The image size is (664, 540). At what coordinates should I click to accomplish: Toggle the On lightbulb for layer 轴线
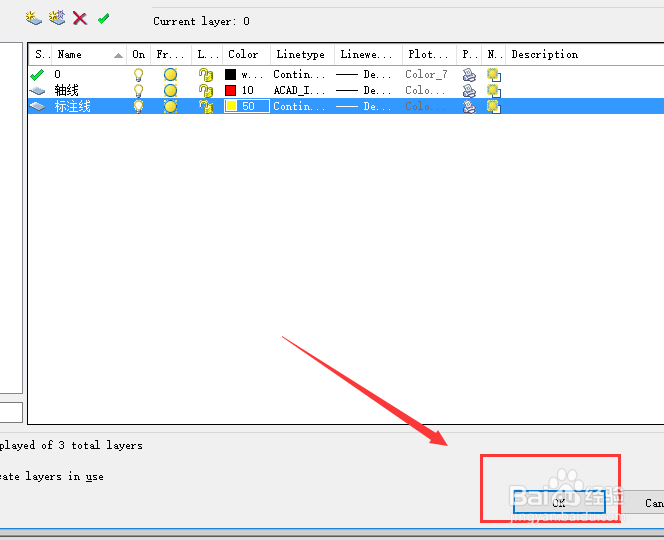[138, 91]
